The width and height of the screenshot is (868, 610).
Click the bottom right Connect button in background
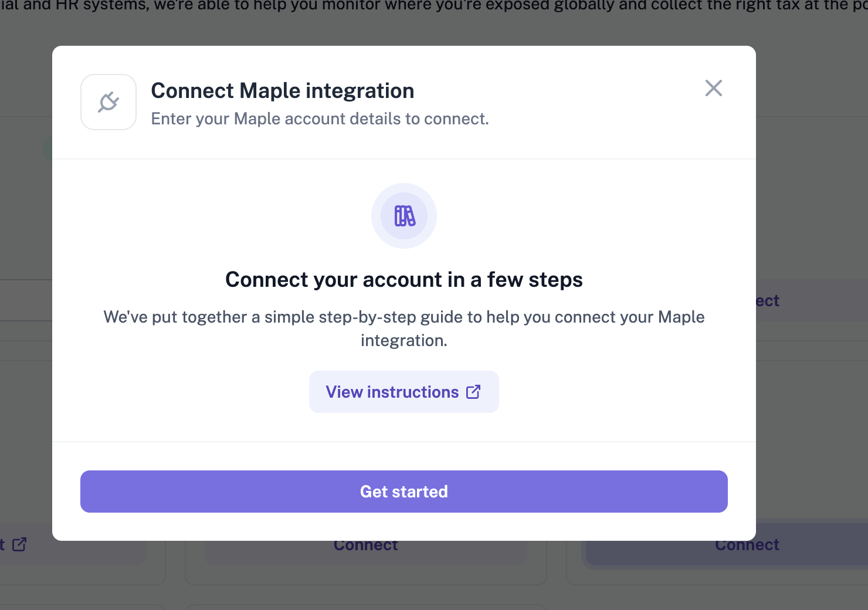click(747, 547)
